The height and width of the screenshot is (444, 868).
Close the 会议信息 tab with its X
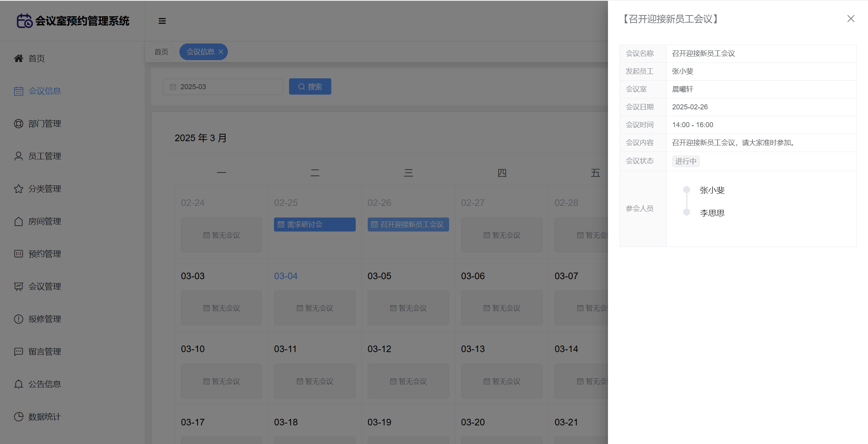(221, 52)
